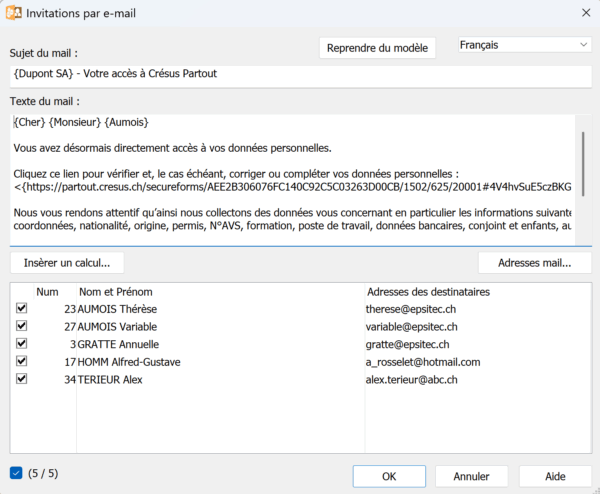Image resolution: width=600 pixels, height=494 pixels.
Task: Uncheck TERIEUR Alex in recipients list
Action: pos(22,379)
